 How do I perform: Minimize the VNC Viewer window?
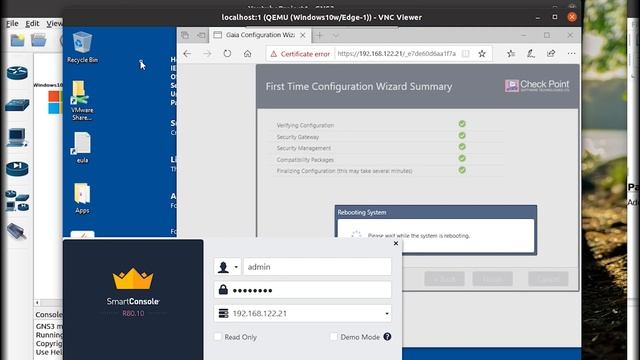click(538, 17)
